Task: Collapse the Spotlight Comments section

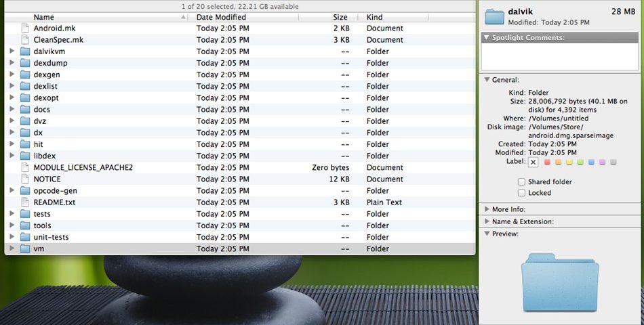Action: (x=487, y=37)
